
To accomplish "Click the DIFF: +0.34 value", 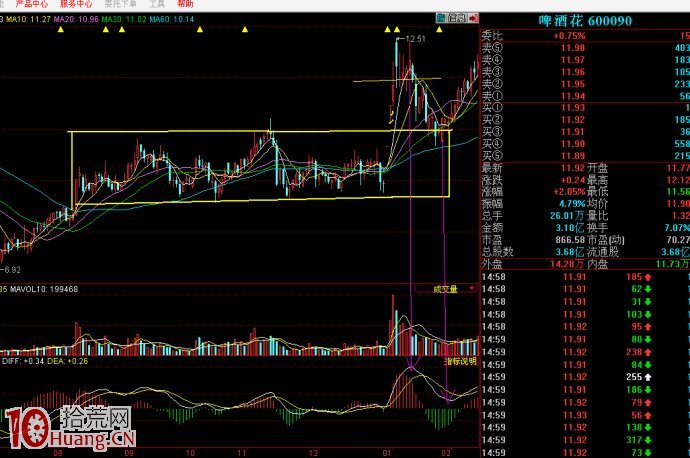I will coord(23,361).
